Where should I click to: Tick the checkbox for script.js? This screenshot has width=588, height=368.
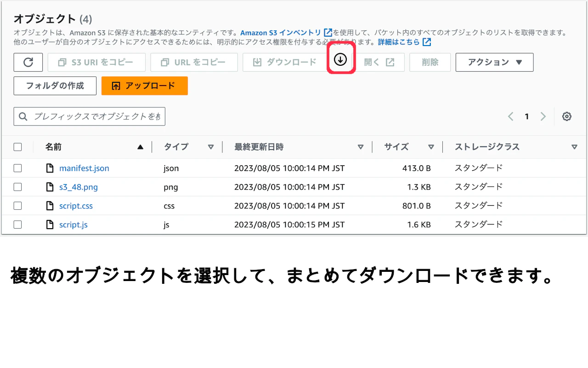(17, 224)
